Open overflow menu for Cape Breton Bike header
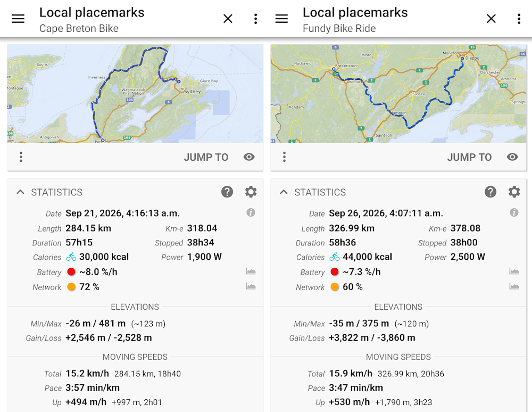Screen dimensions: 532x412 point(256,19)
